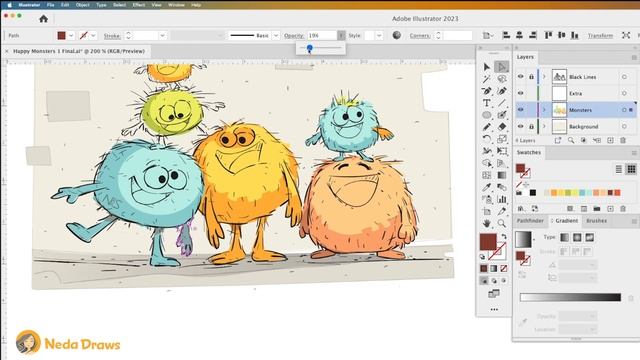Viewport: 640px width, 360px height.
Task: Open the Window menu
Action: coord(176,5)
